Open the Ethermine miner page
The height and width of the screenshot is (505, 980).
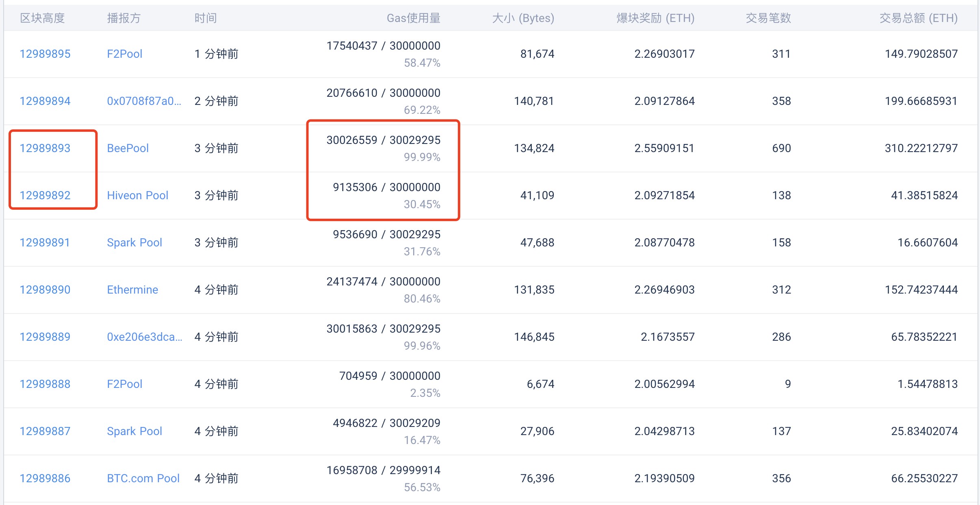click(132, 290)
